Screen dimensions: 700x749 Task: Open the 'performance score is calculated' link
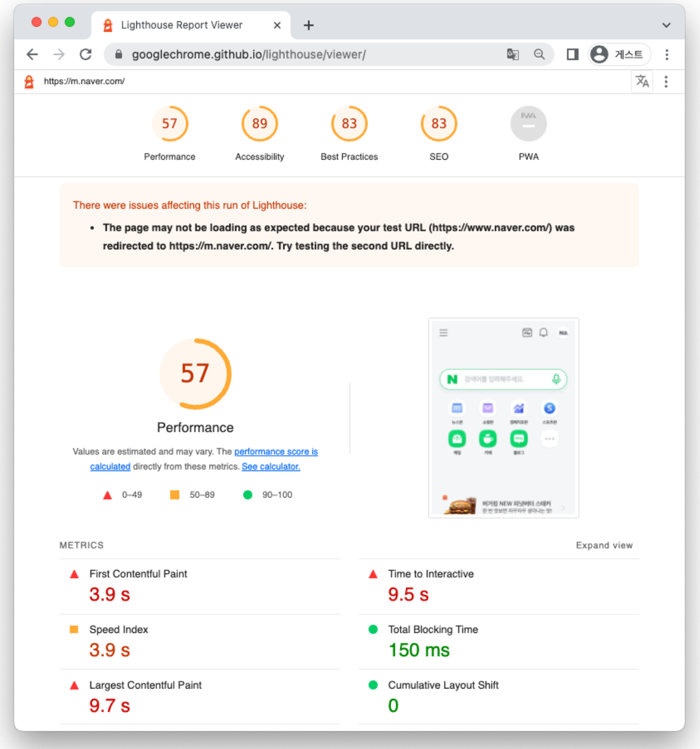[x=276, y=451]
